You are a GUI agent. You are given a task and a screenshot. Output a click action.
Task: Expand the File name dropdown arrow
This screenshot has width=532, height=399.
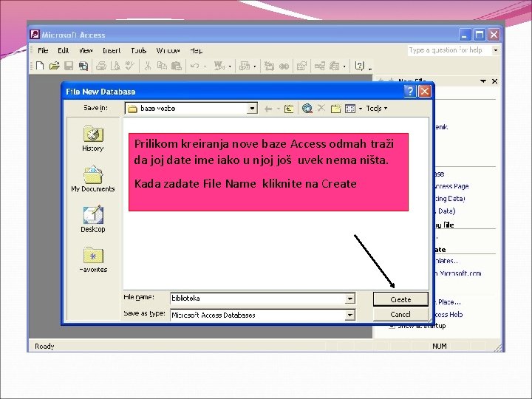coord(350,299)
